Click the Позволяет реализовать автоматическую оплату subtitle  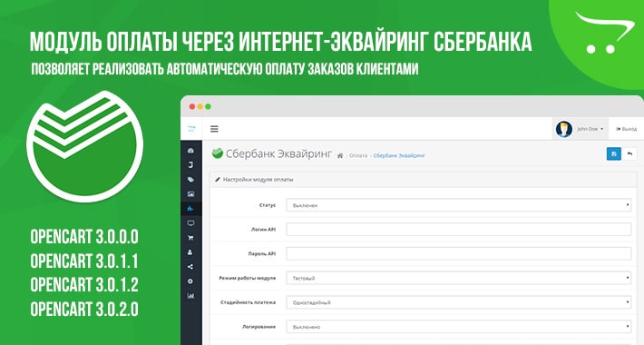[225, 69]
